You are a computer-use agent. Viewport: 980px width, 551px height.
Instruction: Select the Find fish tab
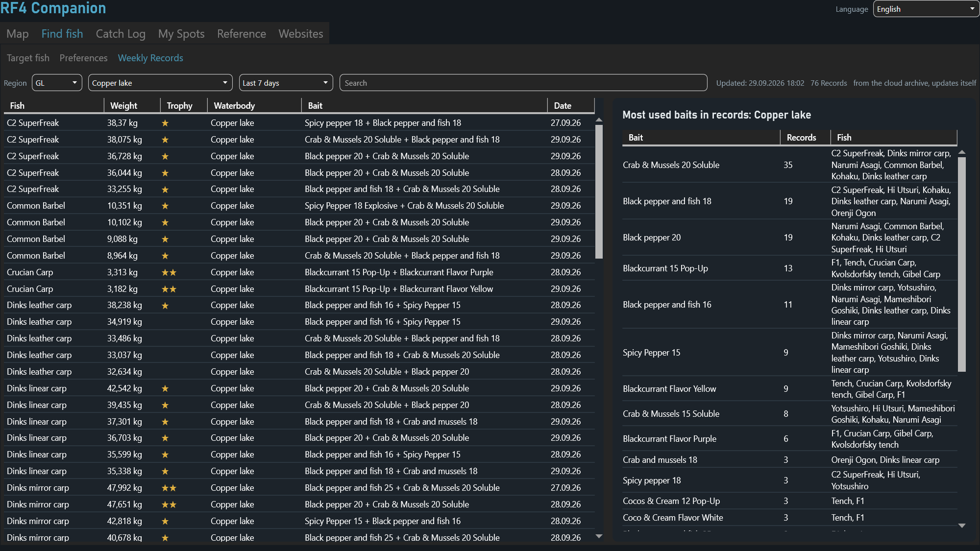coord(62,34)
